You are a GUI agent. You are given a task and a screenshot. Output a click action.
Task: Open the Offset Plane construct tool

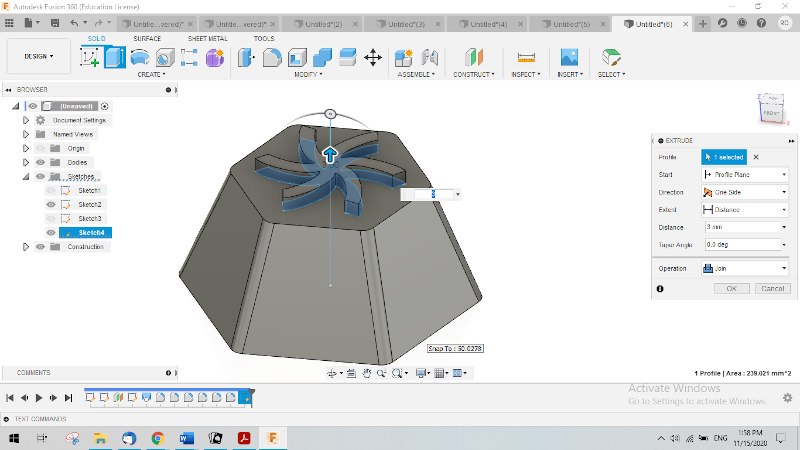[473, 58]
